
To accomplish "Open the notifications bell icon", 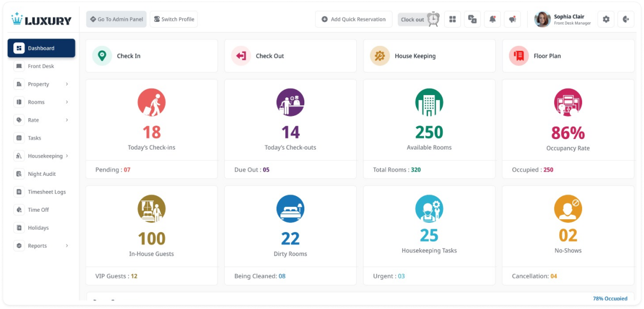I will (x=492, y=19).
